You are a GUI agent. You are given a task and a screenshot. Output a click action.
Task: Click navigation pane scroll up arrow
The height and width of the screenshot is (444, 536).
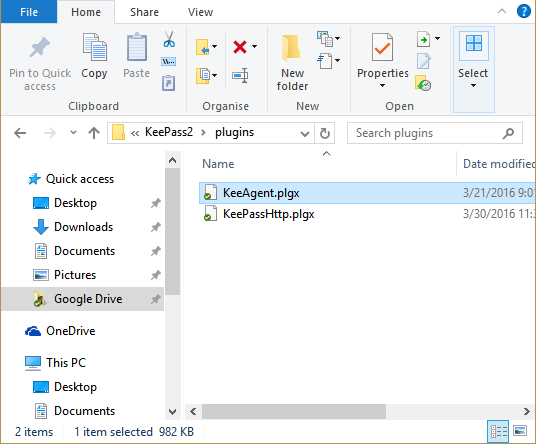tap(173, 160)
